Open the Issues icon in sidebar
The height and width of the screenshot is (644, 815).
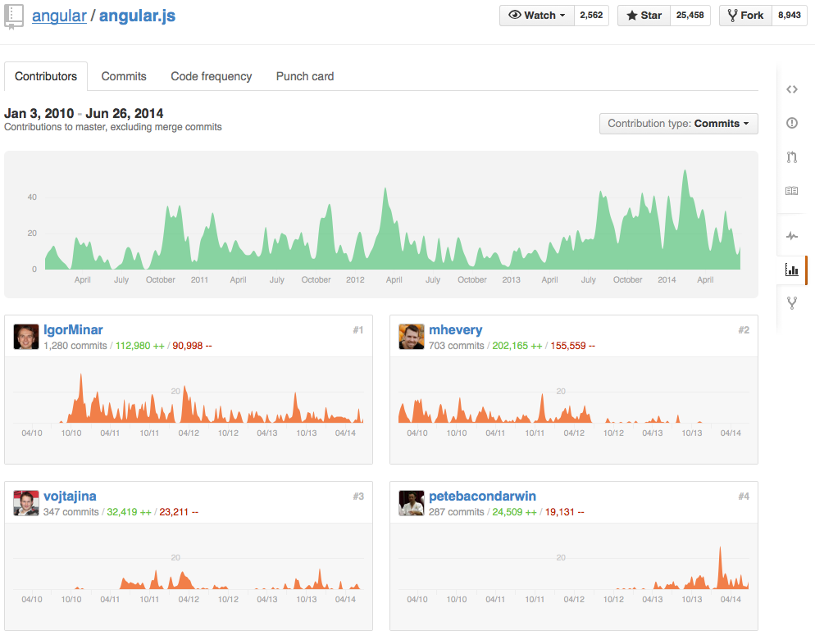791,123
